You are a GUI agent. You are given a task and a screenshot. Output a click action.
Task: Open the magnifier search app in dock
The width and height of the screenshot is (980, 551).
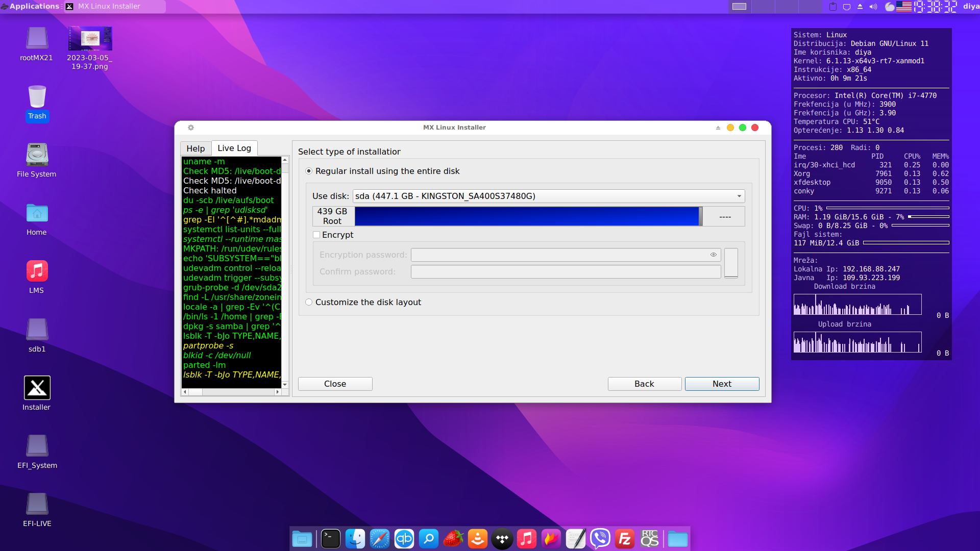[x=429, y=539]
